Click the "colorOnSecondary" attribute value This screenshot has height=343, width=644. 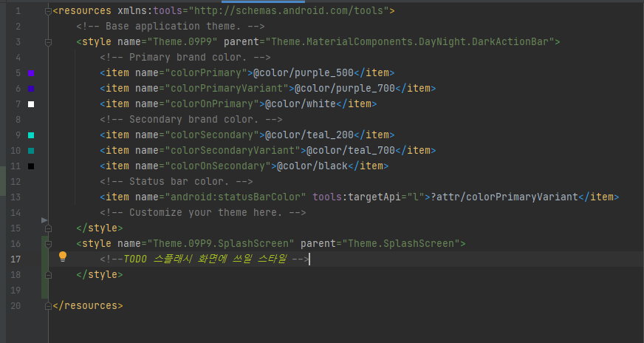coord(218,166)
